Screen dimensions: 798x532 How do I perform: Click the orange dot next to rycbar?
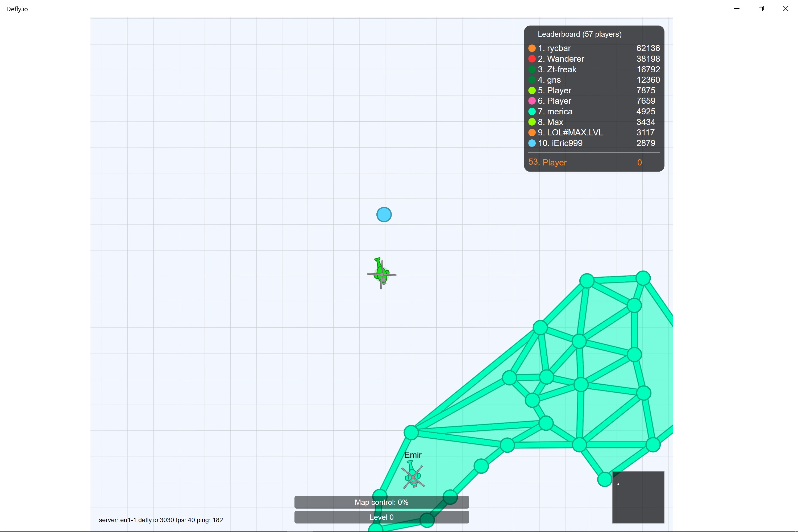[x=532, y=48]
